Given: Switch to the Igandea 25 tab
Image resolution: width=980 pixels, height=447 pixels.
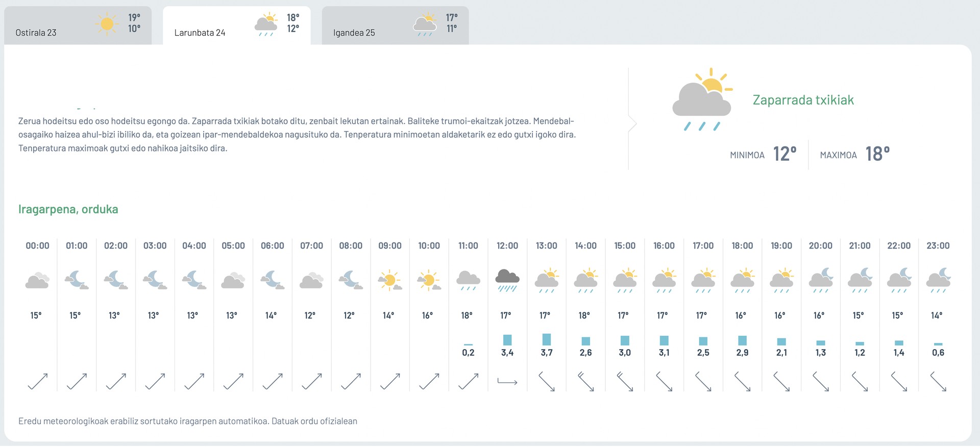Looking at the screenshot, I should [x=396, y=26].
